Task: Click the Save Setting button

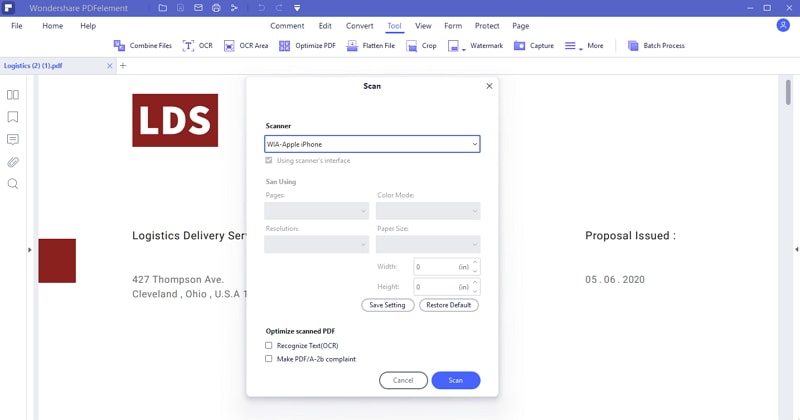Action: (388, 305)
